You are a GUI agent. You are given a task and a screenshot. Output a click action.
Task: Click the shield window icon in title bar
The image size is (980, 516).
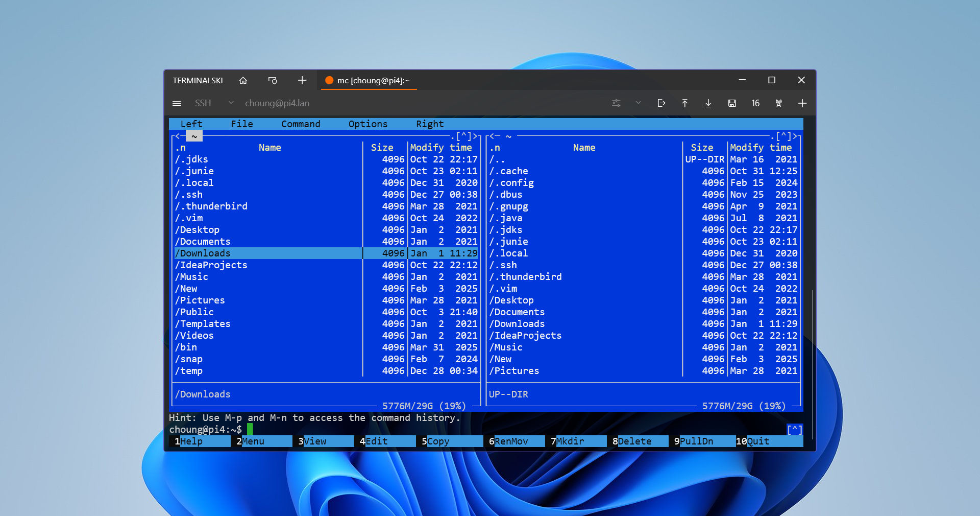[273, 80]
